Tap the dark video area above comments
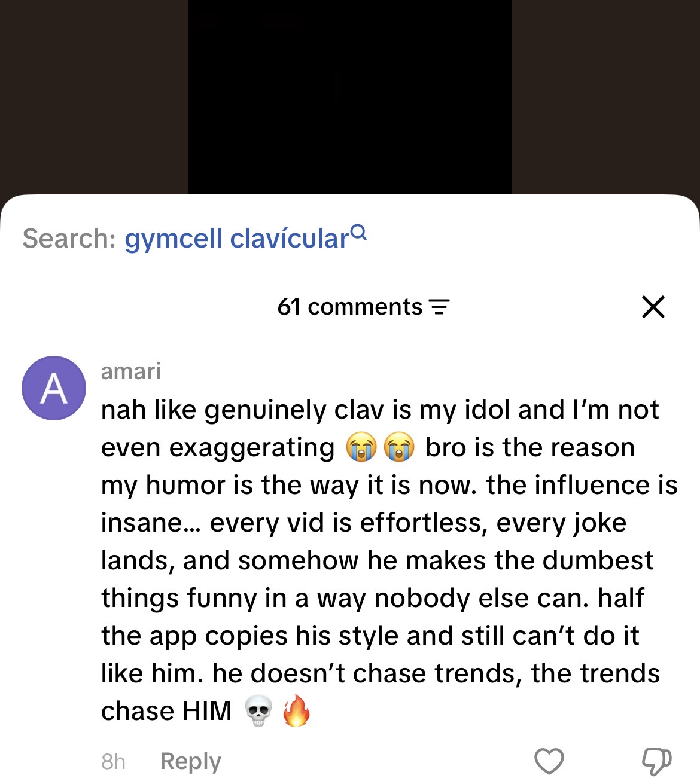This screenshot has width=700, height=778. pos(350,97)
